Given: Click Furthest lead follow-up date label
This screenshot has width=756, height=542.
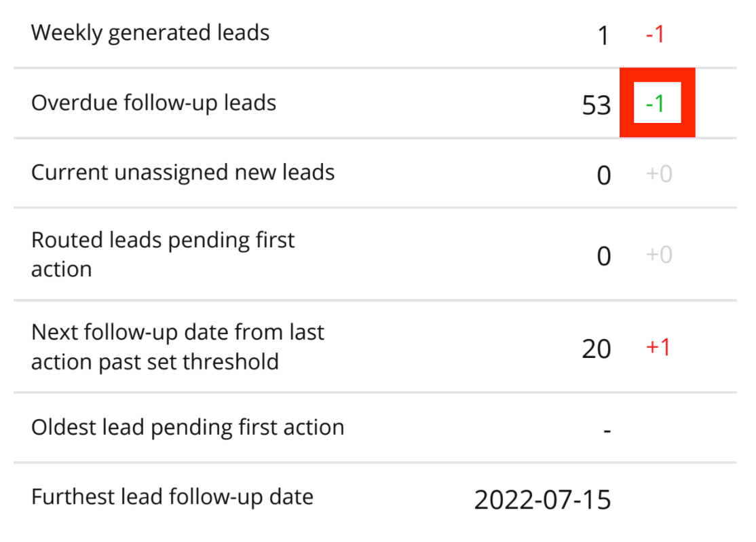Looking at the screenshot, I should pos(172,496).
